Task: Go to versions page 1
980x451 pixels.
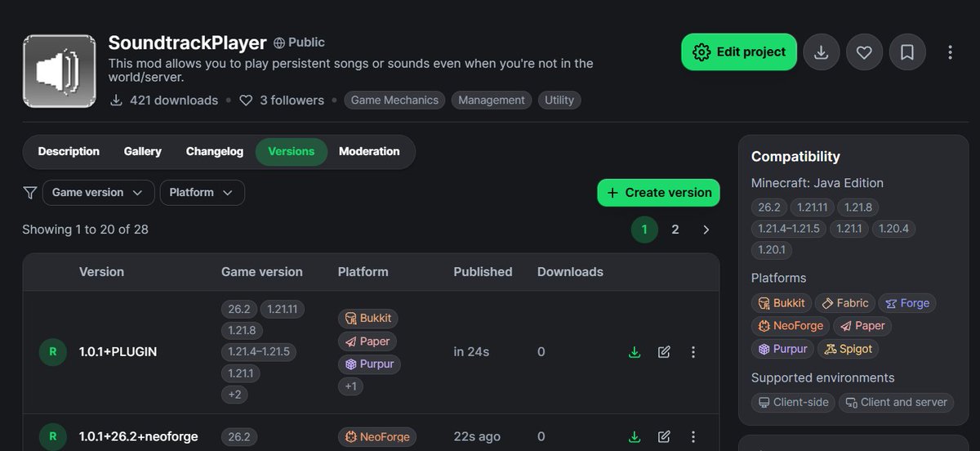Action: (644, 230)
